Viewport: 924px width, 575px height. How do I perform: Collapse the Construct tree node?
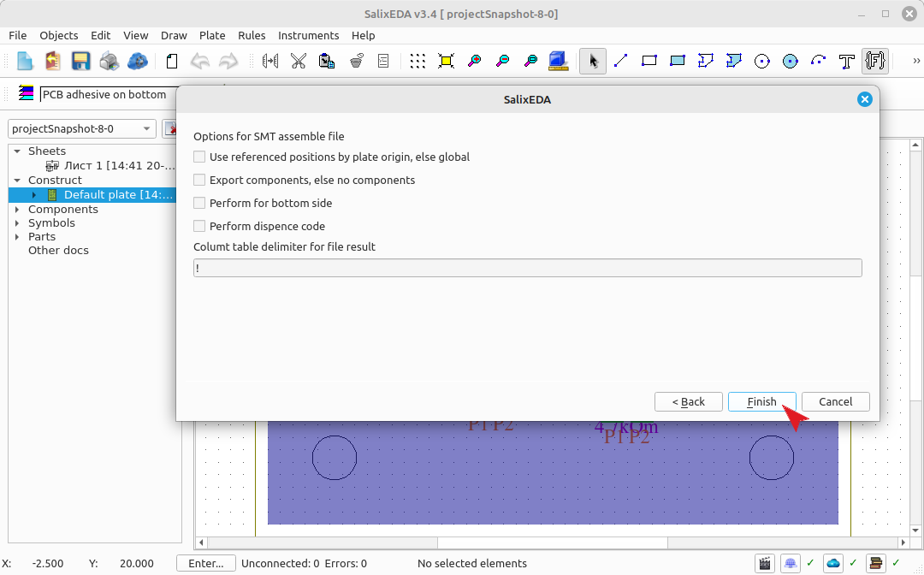(17, 181)
